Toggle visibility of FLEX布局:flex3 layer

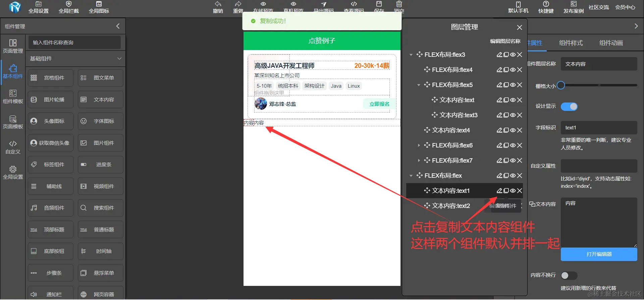pos(513,55)
